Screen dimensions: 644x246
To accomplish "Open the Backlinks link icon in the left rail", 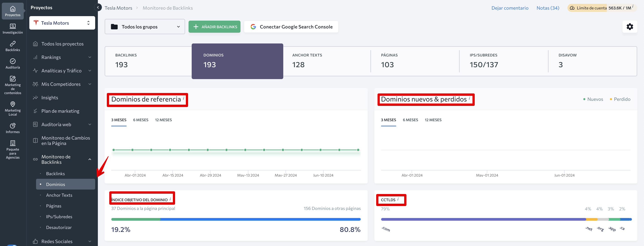I will [x=13, y=44].
